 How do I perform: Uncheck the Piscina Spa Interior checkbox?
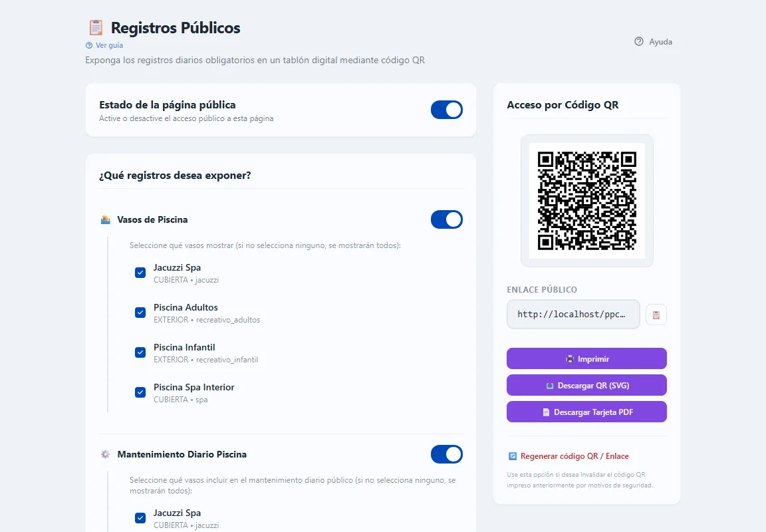point(140,392)
